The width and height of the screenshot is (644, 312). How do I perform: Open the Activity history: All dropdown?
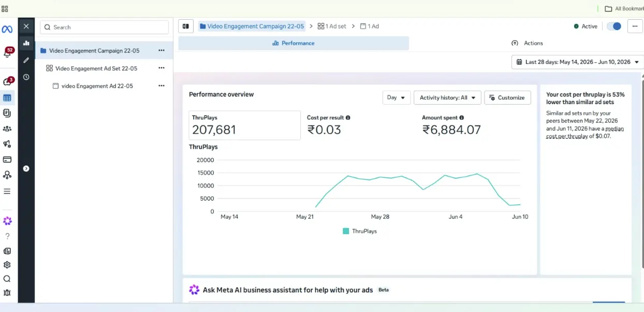[447, 97]
